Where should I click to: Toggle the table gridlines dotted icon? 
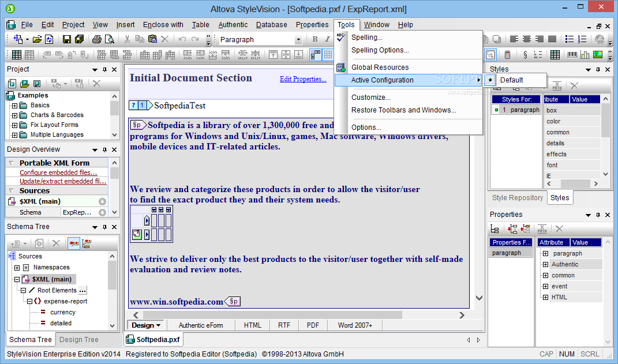(x=328, y=55)
